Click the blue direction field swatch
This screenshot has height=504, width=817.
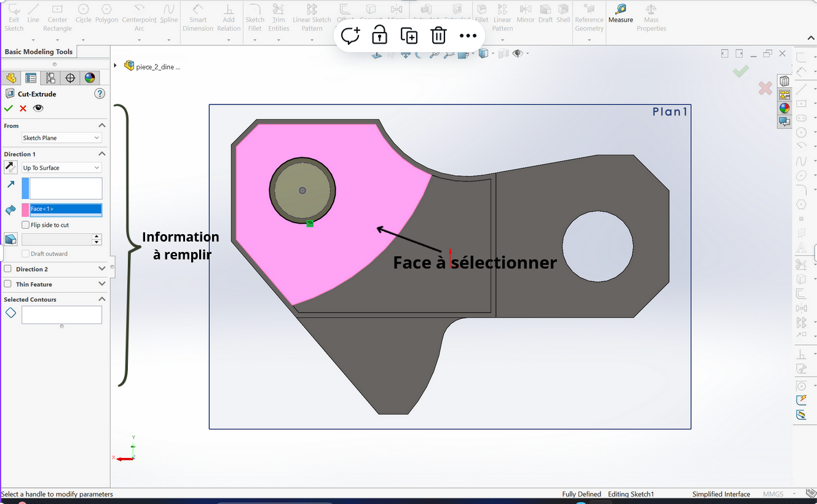[x=25, y=188]
